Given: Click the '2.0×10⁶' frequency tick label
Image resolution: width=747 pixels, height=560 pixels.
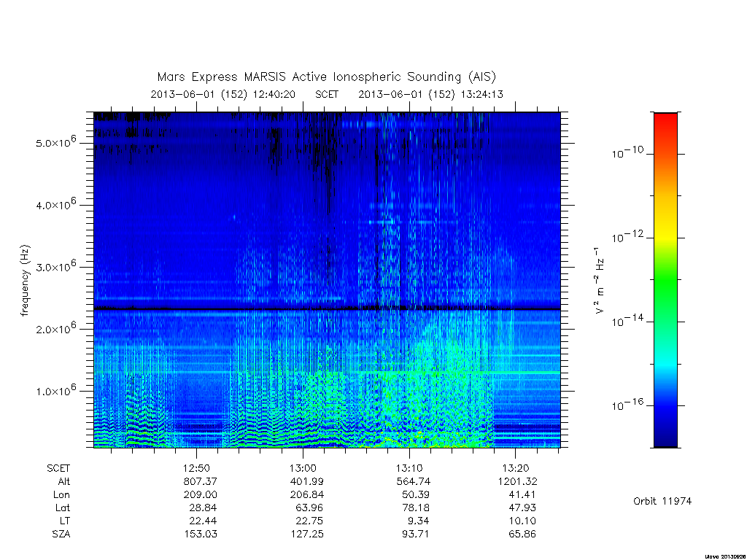Looking at the screenshot, I should [56, 329].
